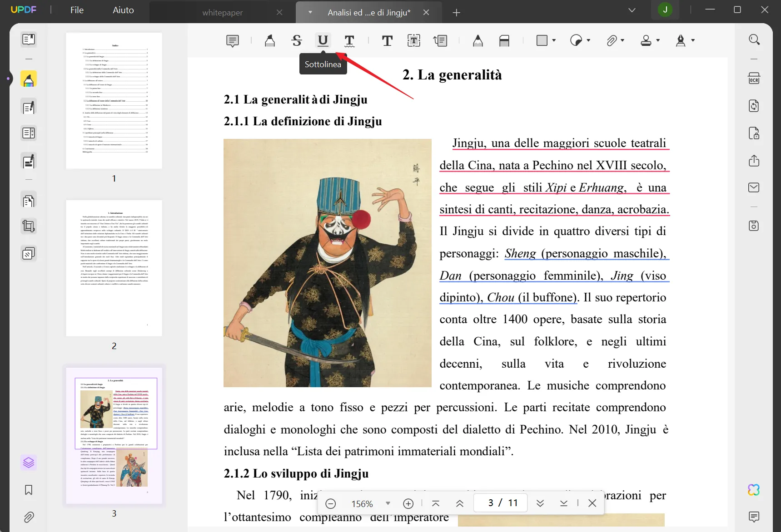Open Edit PDF mode in left sidebar
The width and height of the screenshot is (781, 532).
pyautogui.click(x=29, y=108)
